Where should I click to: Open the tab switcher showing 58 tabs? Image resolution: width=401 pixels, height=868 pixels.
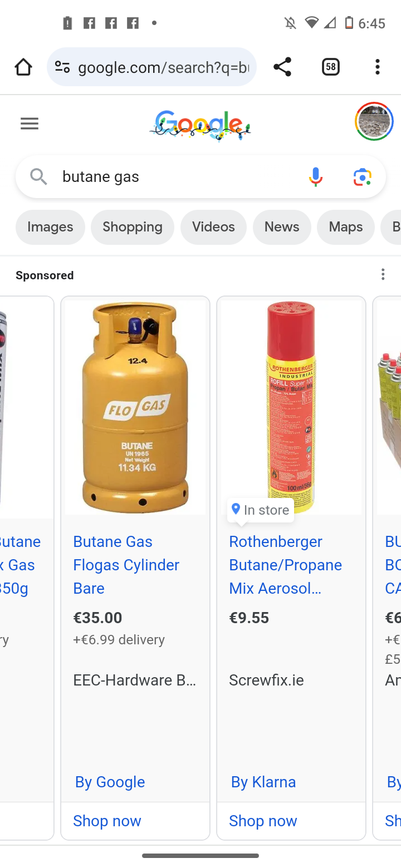click(330, 67)
